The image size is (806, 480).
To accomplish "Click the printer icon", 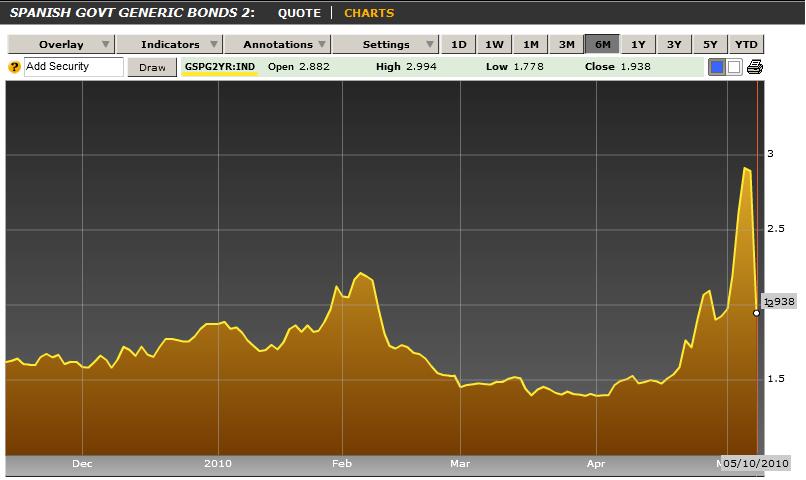I will click(755, 67).
